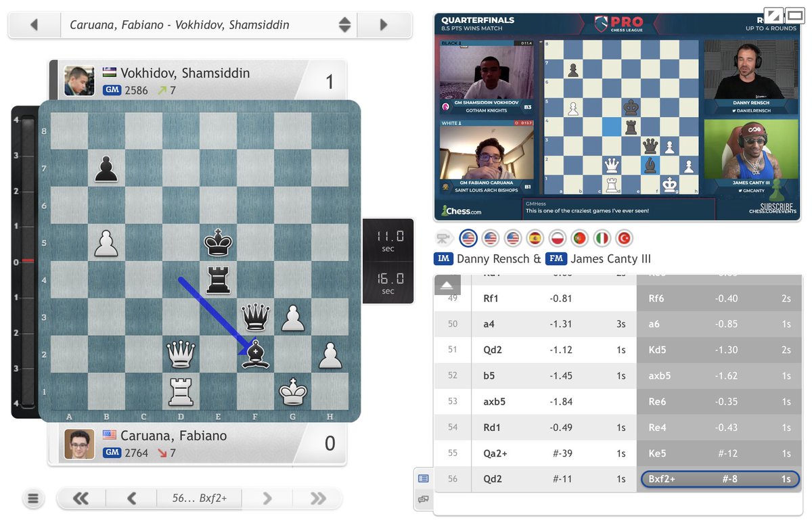Viewport: 812px width, 529px height.
Task: Switch to the Italian flag commentary stream
Action: click(x=602, y=238)
